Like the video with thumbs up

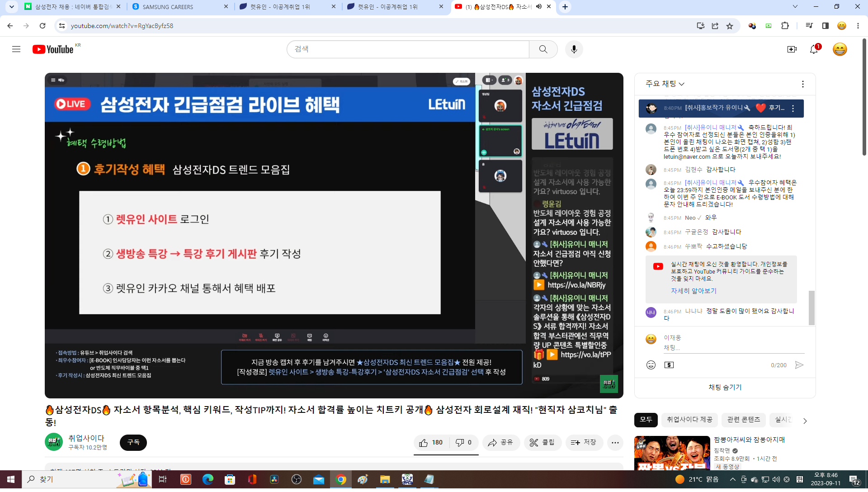point(431,443)
